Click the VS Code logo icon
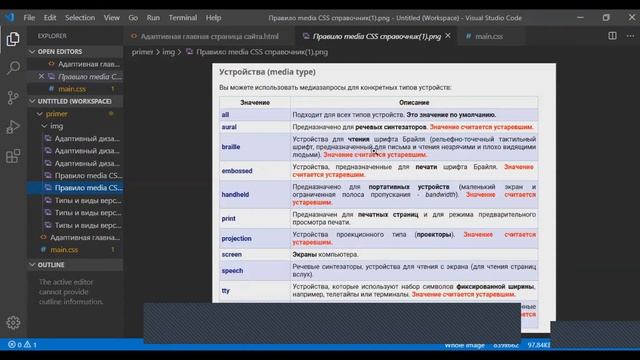Image resolution: width=640 pixels, height=360 pixels. pos(9,18)
